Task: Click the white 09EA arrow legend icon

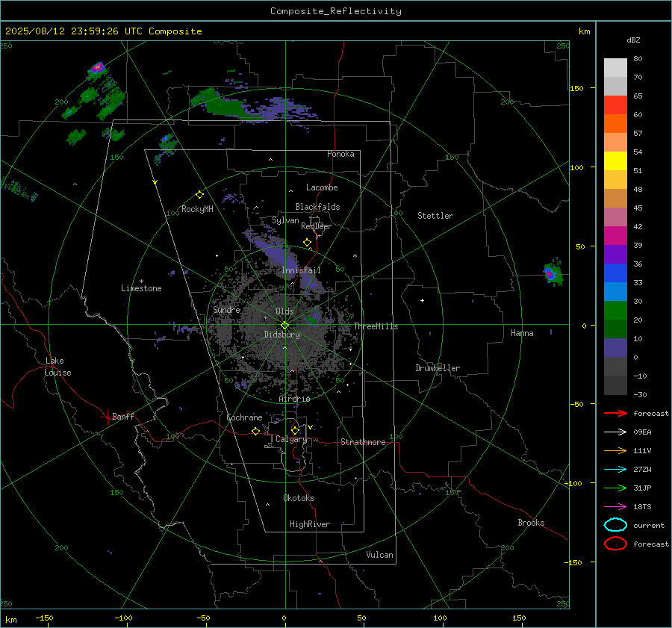Action: point(615,432)
